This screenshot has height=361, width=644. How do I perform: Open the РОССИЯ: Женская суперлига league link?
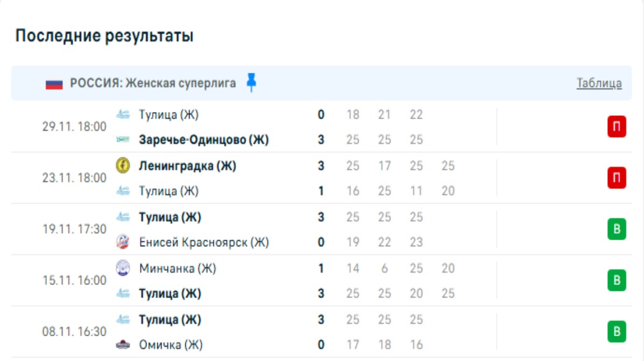153,84
